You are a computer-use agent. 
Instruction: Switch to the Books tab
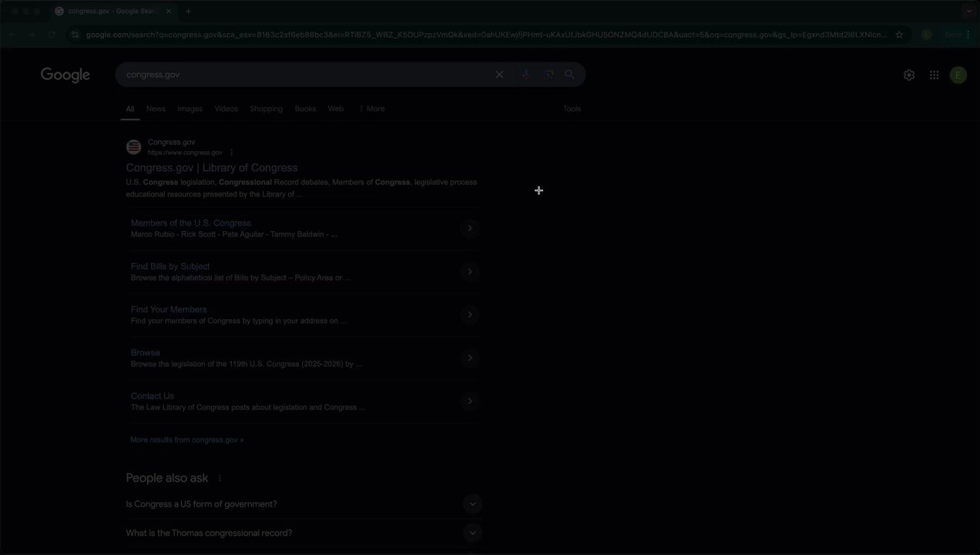[305, 109]
